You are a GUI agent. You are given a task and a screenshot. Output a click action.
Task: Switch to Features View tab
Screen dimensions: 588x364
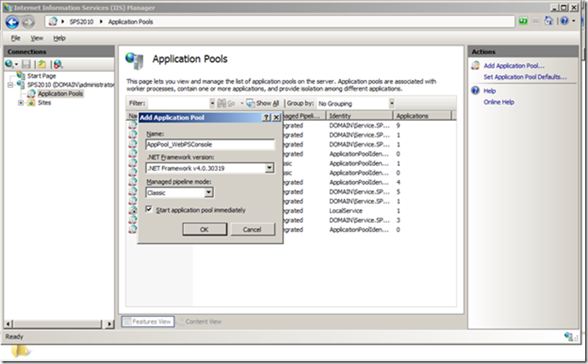pyautogui.click(x=148, y=322)
